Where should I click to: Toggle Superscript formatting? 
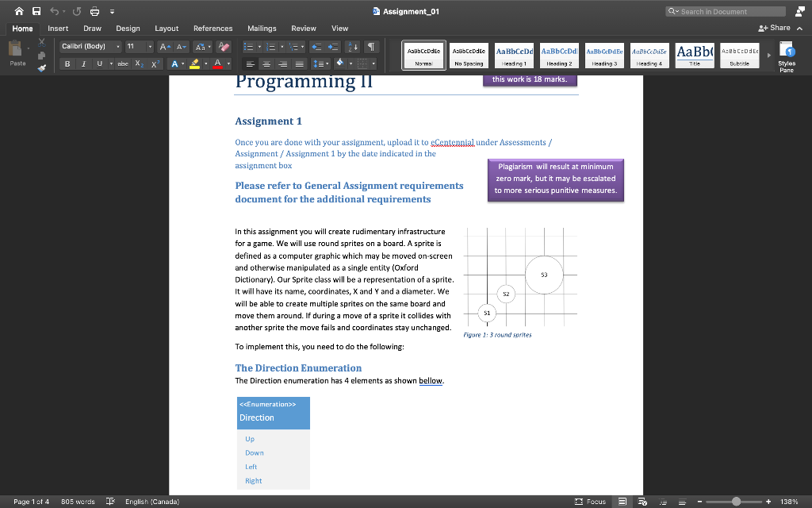tap(155, 63)
